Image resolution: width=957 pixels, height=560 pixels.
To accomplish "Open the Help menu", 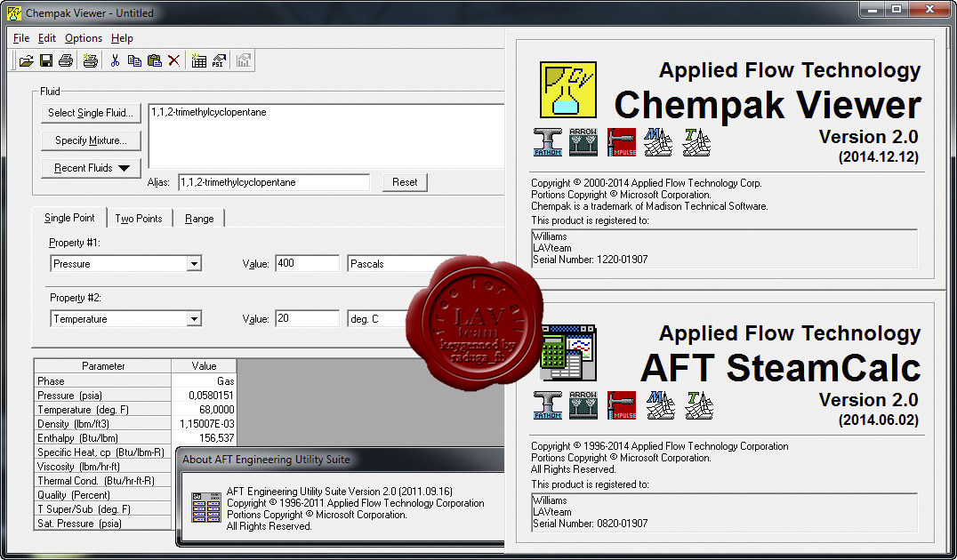I will (122, 38).
